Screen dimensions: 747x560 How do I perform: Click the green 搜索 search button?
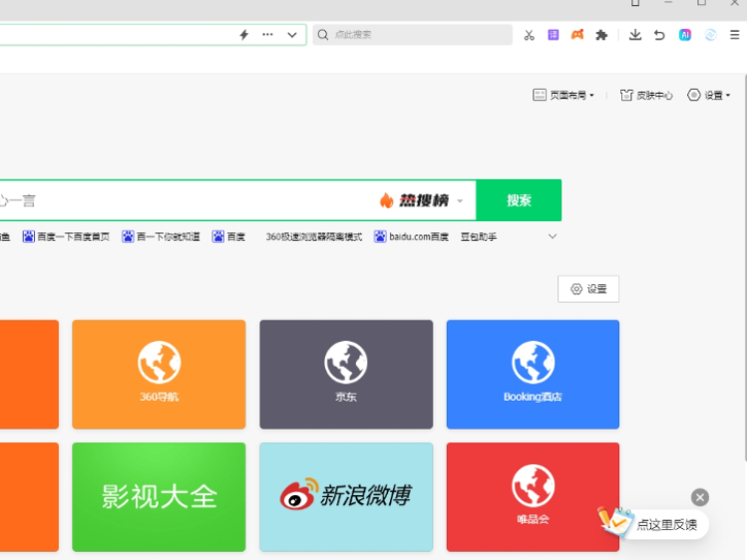519,200
